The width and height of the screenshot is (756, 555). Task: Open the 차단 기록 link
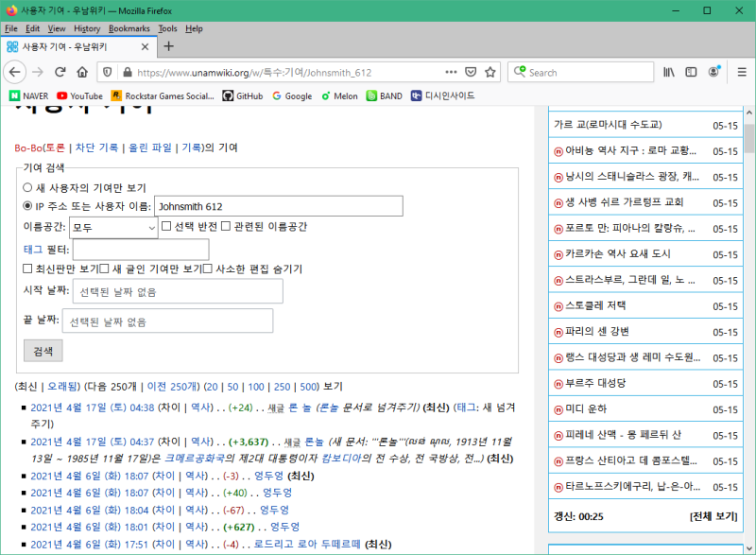96,147
